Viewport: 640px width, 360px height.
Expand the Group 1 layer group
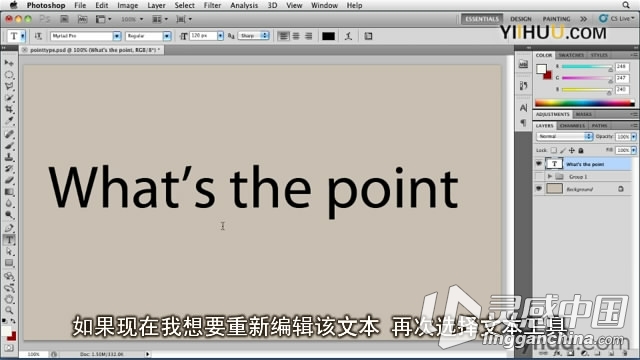pyautogui.click(x=550, y=176)
